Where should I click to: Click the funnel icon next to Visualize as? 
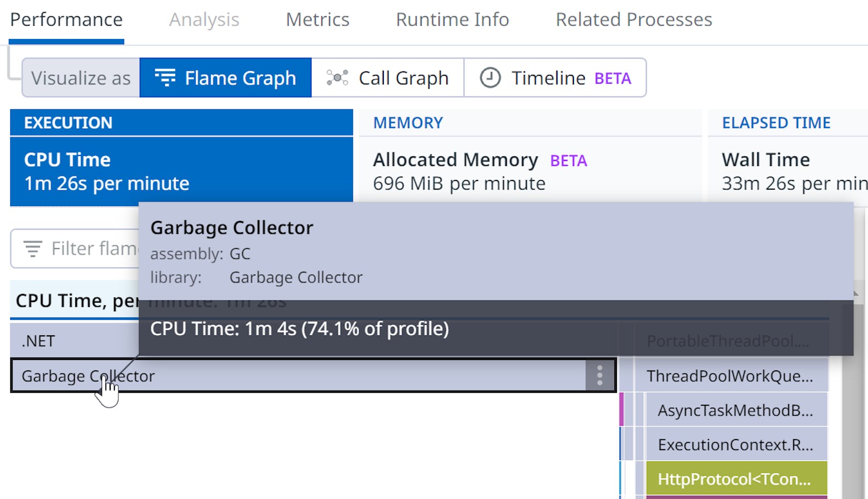click(x=165, y=78)
